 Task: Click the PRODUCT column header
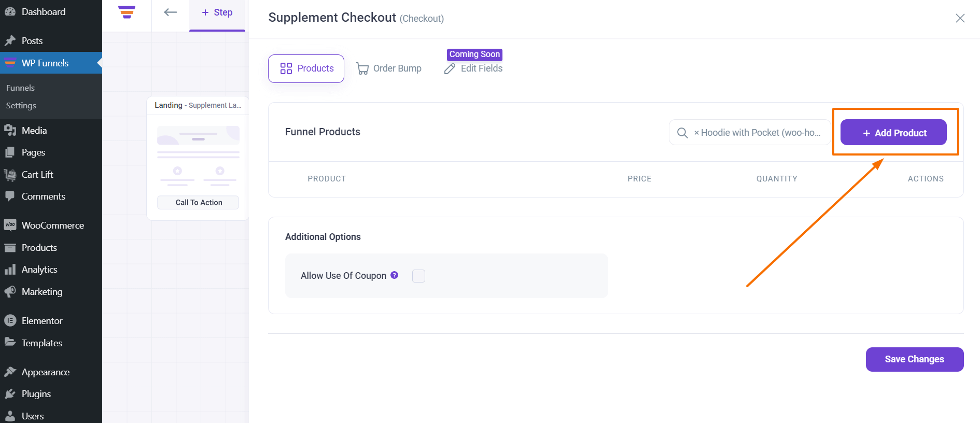327,179
